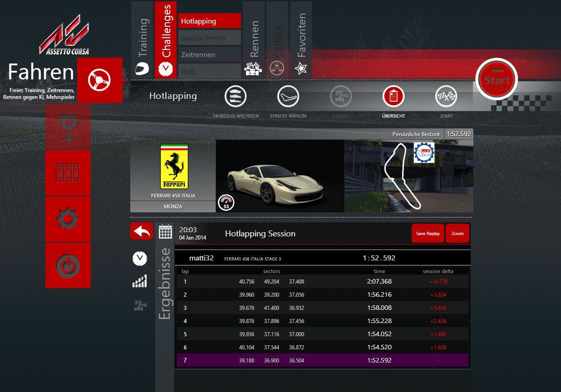Open the Online tab
The height and width of the screenshot is (392, 561).
coord(277,40)
